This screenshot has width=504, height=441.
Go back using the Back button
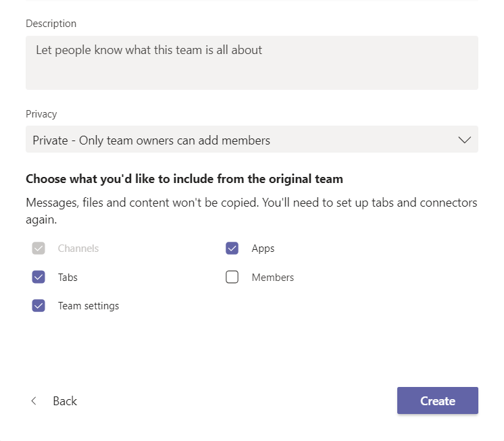point(54,401)
